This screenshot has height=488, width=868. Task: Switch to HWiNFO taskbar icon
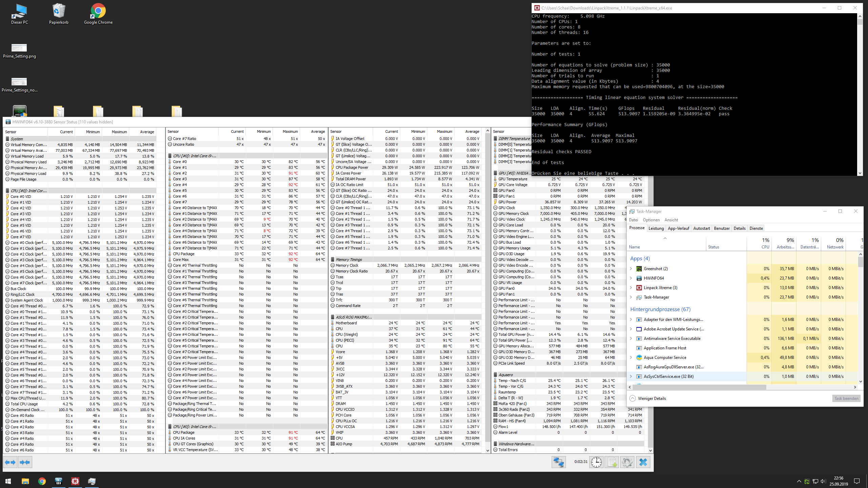click(59, 481)
